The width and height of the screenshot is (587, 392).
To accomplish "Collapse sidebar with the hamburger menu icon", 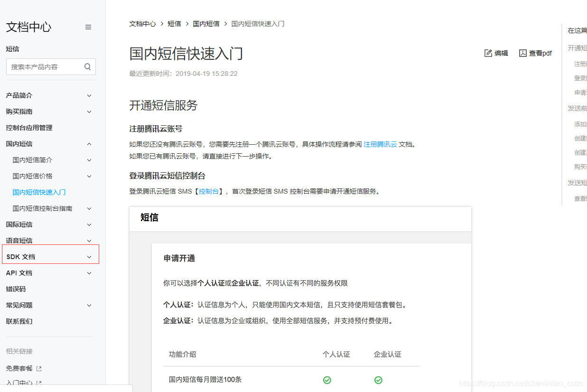I will (x=88, y=27).
